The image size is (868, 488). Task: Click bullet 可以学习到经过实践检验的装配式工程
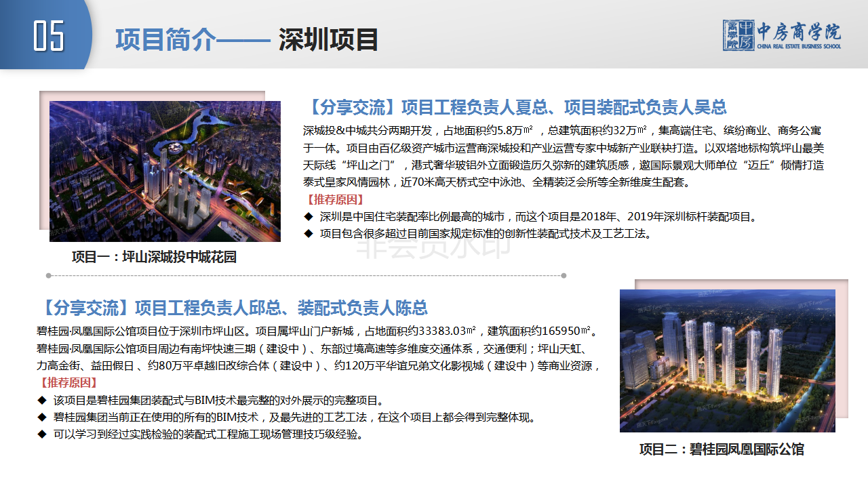point(201,434)
